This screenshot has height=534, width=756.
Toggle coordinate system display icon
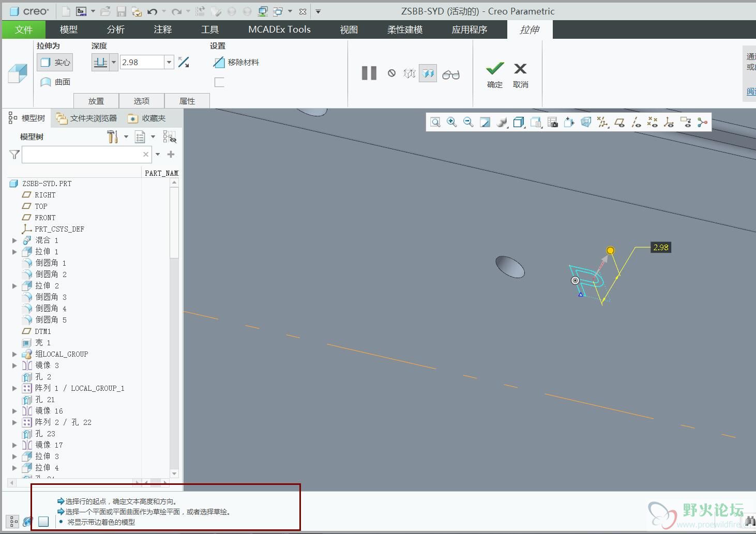(x=669, y=123)
